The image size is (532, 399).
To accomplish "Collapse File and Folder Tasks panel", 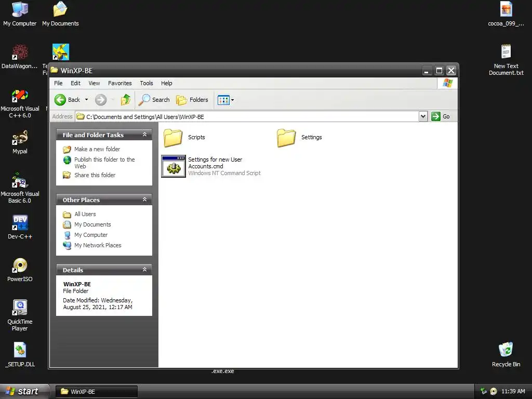I will click(x=144, y=135).
